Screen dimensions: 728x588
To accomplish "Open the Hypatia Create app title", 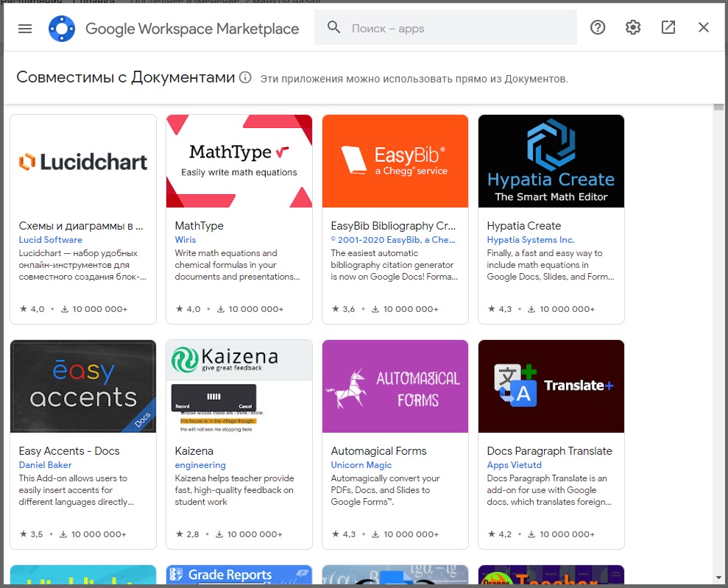I will point(523,226).
